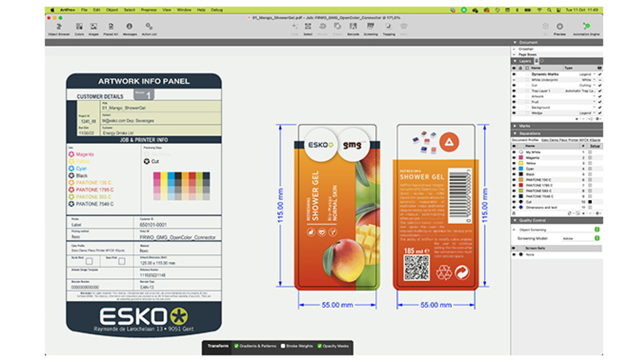
Task: Click the PANTONE 130 C separation icon
Action: click(x=521, y=179)
